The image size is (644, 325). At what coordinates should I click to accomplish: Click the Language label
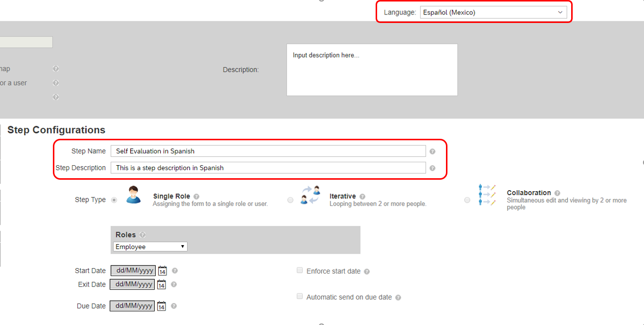(400, 12)
